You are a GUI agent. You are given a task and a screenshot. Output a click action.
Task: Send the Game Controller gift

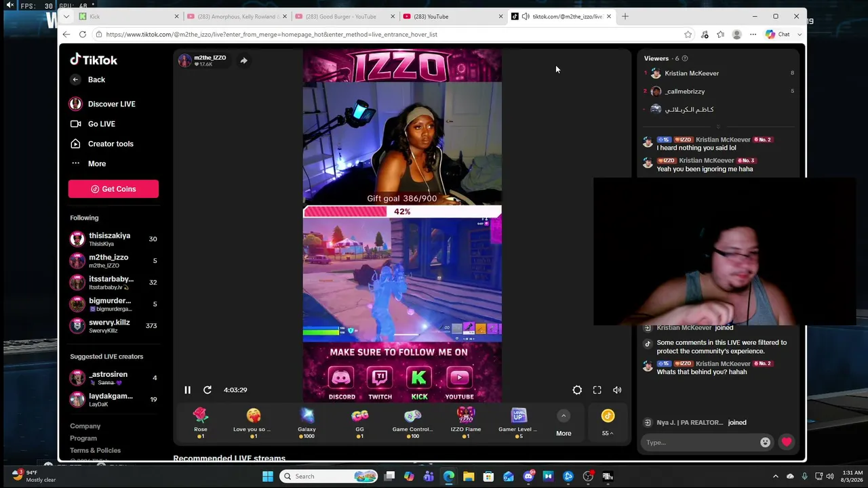412,423
